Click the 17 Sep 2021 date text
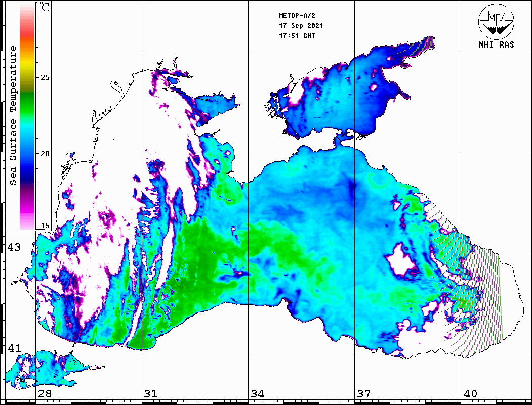 click(x=301, y=26)
